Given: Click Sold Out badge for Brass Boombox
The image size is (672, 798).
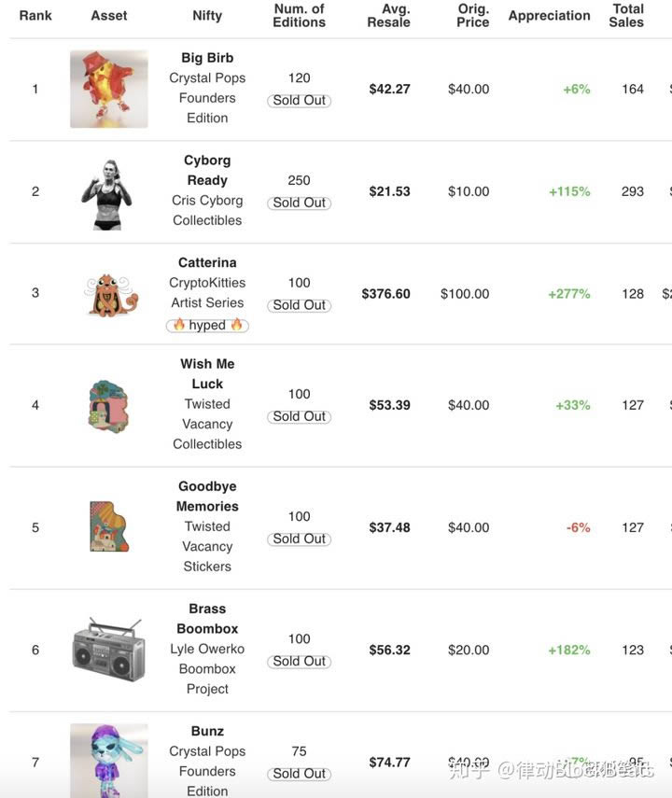Looking at the screenshot, I should click(x=300, y=661).
